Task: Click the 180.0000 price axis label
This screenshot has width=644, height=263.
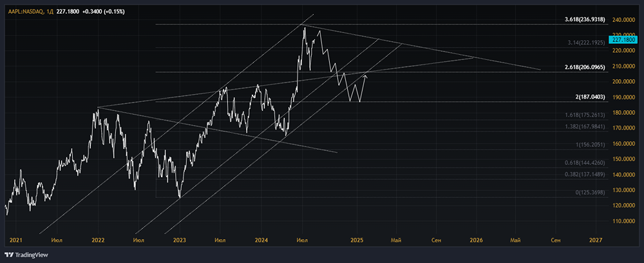Action: click(623, 113)
